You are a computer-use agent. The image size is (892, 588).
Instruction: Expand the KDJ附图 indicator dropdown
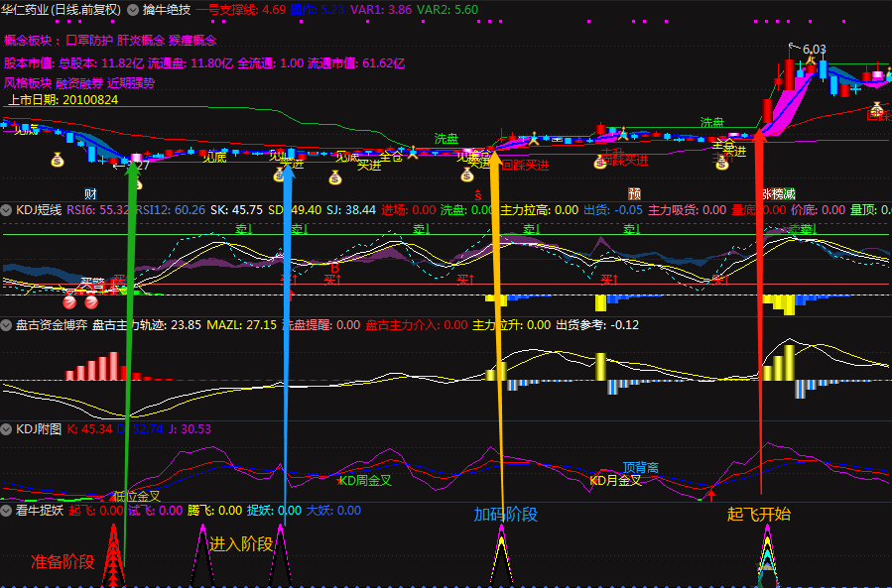pyautogui.click(x=6, y=429)
